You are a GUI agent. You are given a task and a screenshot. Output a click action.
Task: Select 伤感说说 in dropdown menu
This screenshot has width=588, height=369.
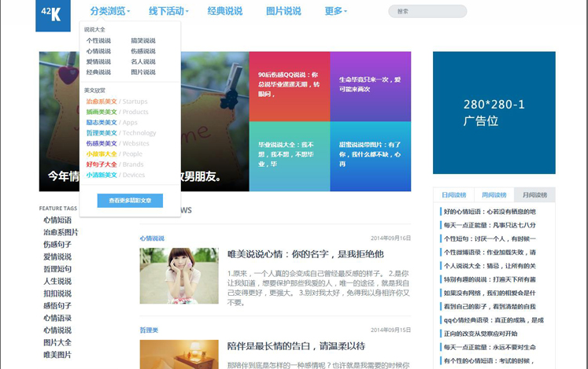pos(143,51)
